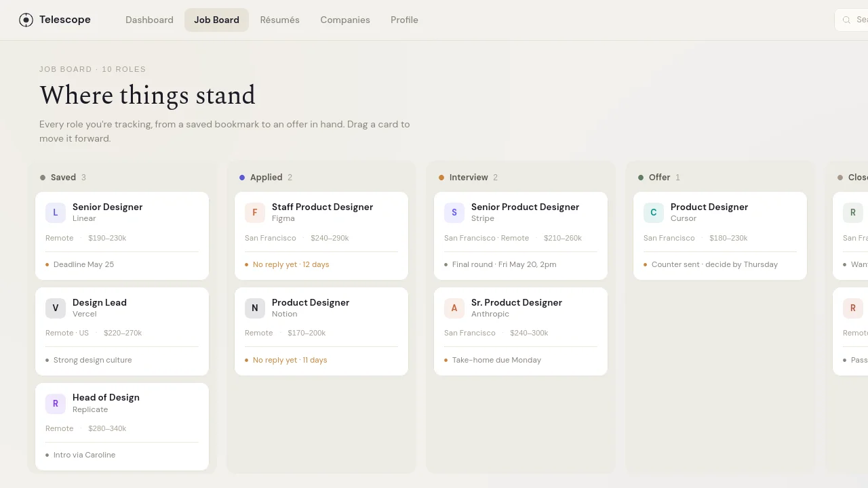This screenshot has width=868, height=488.
Task: Click the 'Remote · US' location text
Action: coord(67,333)
